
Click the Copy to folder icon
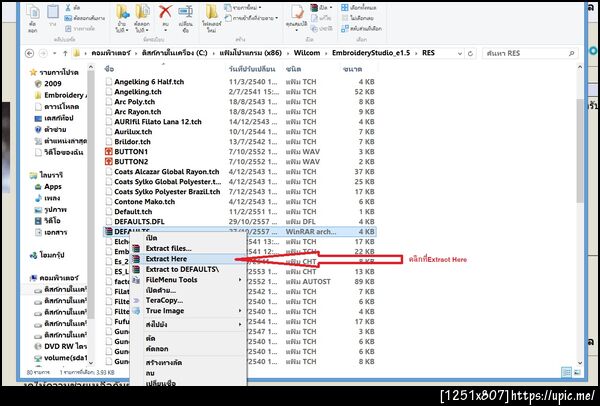(x=142, y=12)
